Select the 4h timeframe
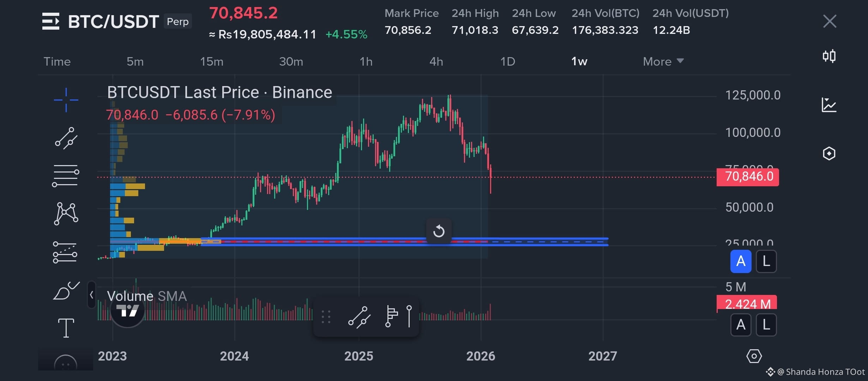Screen dimensions: 868x381 tap(436, 62)
